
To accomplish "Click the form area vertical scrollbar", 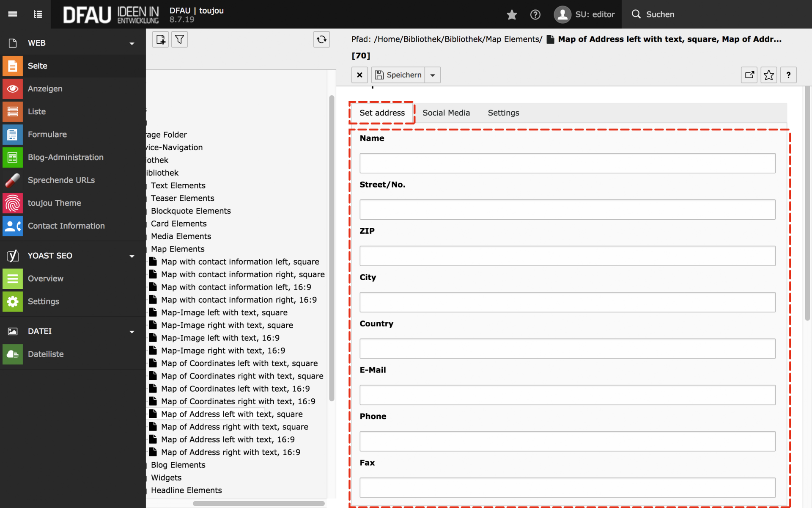I will click(807, 203).
